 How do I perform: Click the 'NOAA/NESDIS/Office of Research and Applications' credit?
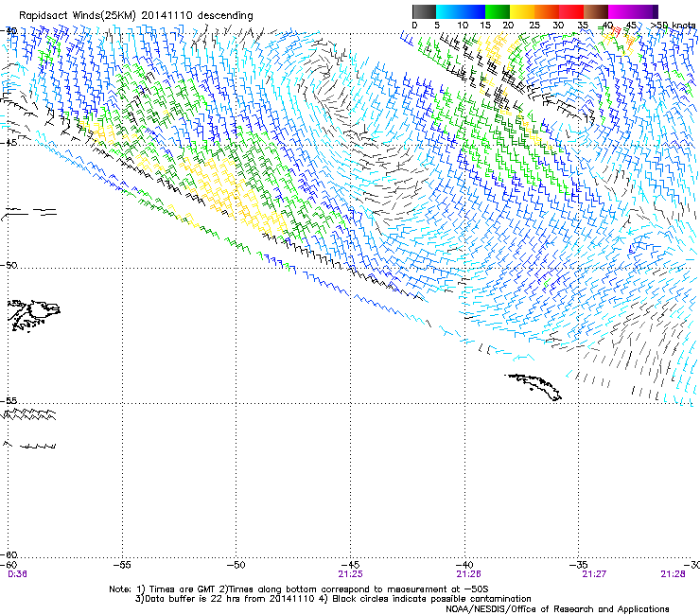coord(557,609)
